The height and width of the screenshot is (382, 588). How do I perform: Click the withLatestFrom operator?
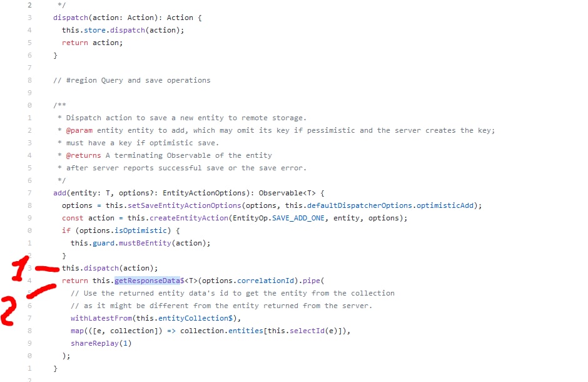pyautogui.click(x=101, y=318)
